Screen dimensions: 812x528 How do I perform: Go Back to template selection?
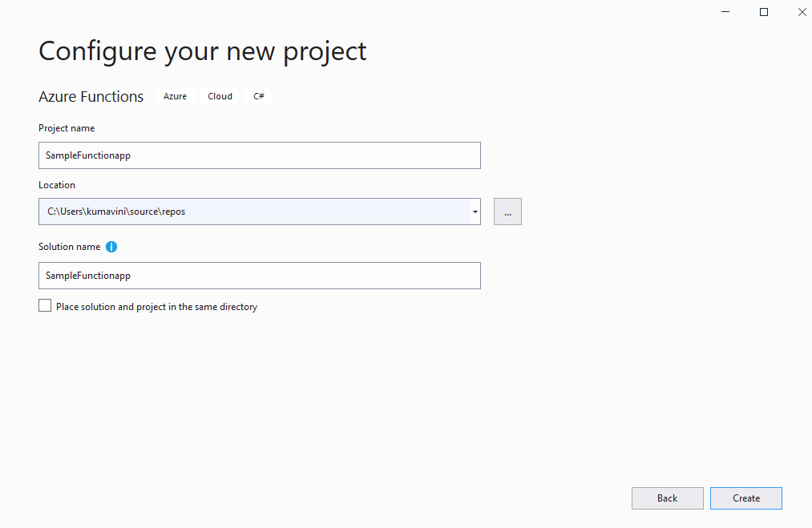tap(667, 498)
